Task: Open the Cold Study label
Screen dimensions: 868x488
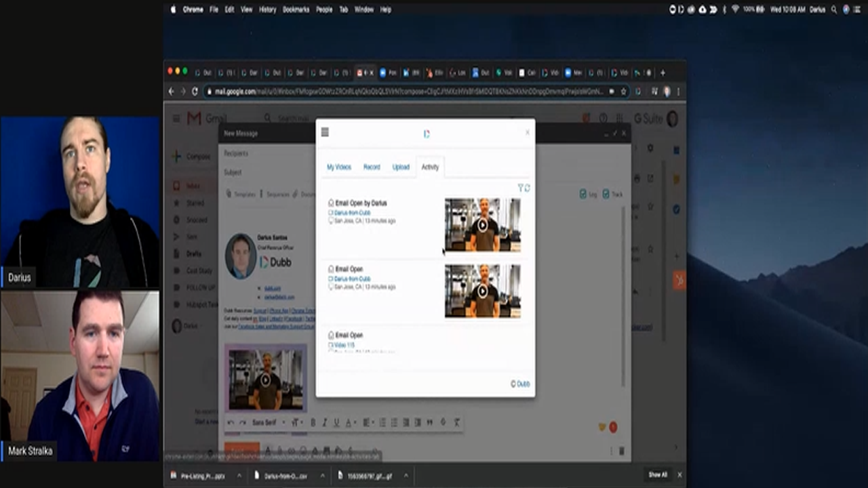Action: tap(199, 270)
